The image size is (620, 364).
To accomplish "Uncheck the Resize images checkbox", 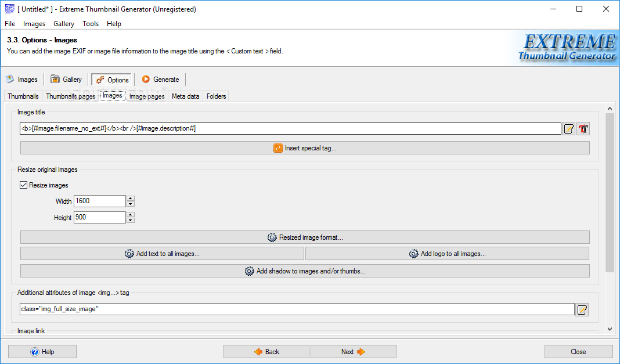I will [x=24, y=185].
